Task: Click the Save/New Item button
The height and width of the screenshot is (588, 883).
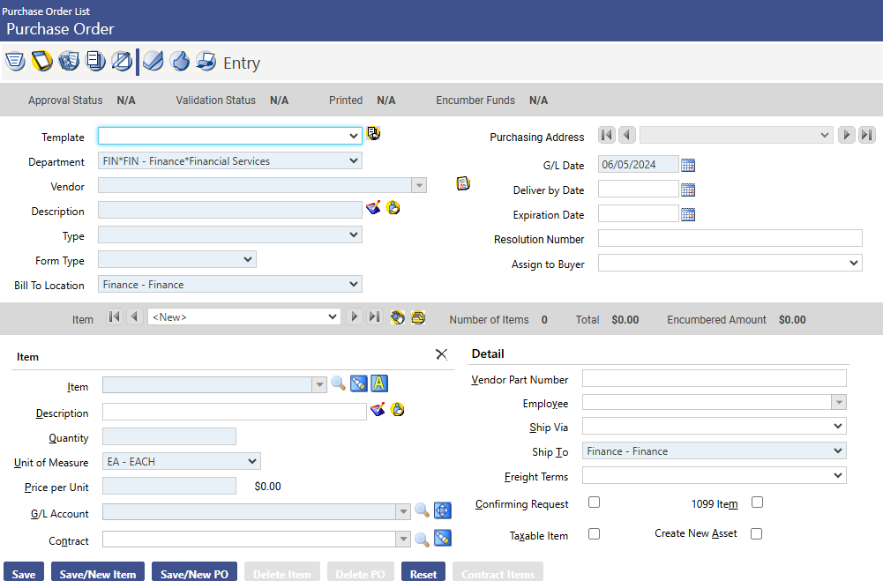Action: tap(98, 573)
